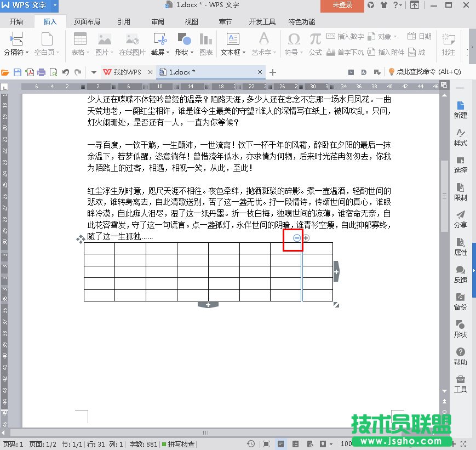476x450 pixels.
Task: Click the 帮助 help icon in sidebar
Action: coord(461,356)
